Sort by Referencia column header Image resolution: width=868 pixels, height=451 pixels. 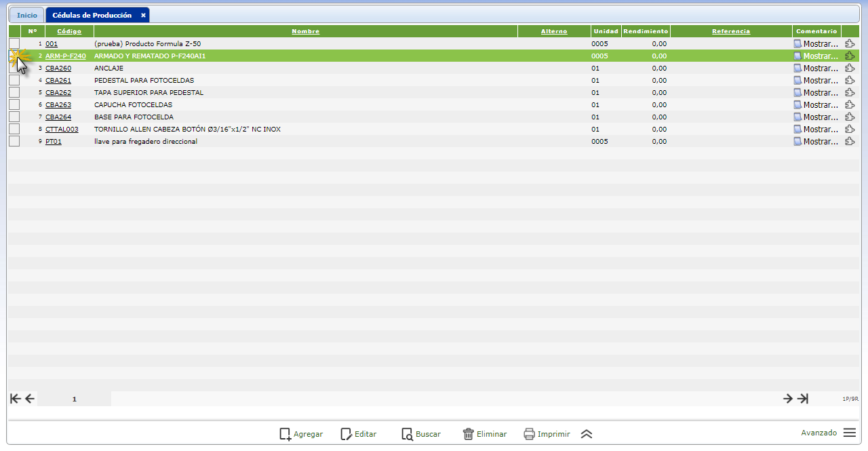(731, 31)
